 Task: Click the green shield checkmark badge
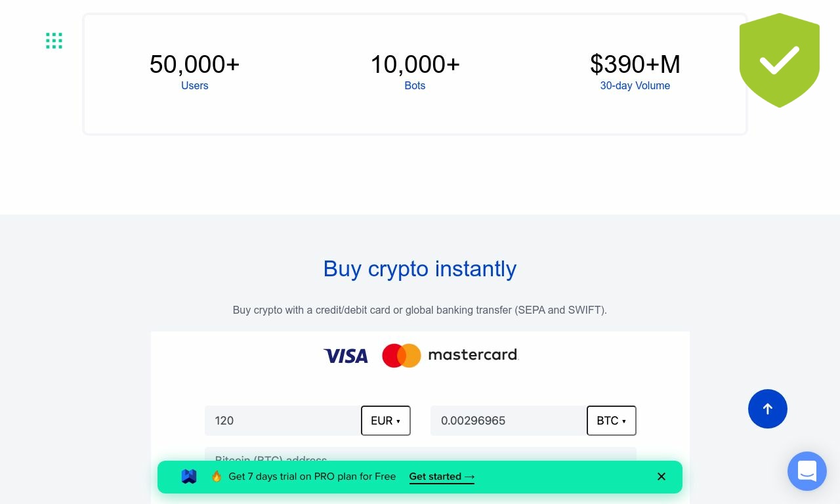[x=779, y=60]
